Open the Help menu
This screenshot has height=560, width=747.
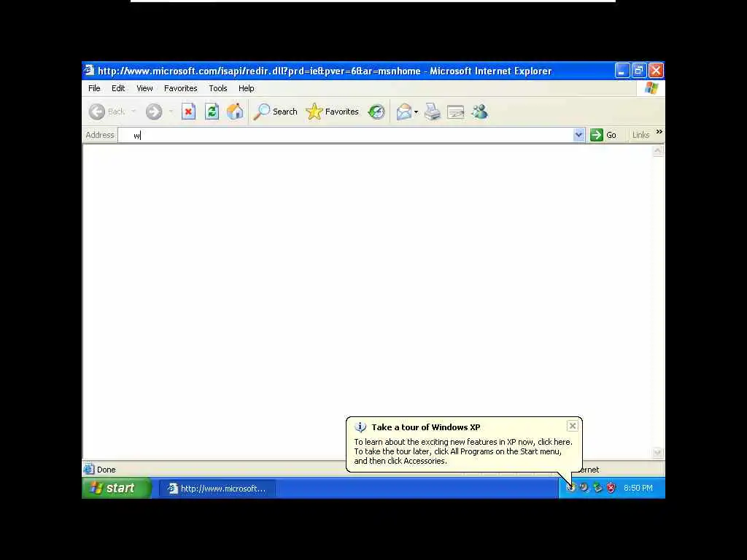247,88
